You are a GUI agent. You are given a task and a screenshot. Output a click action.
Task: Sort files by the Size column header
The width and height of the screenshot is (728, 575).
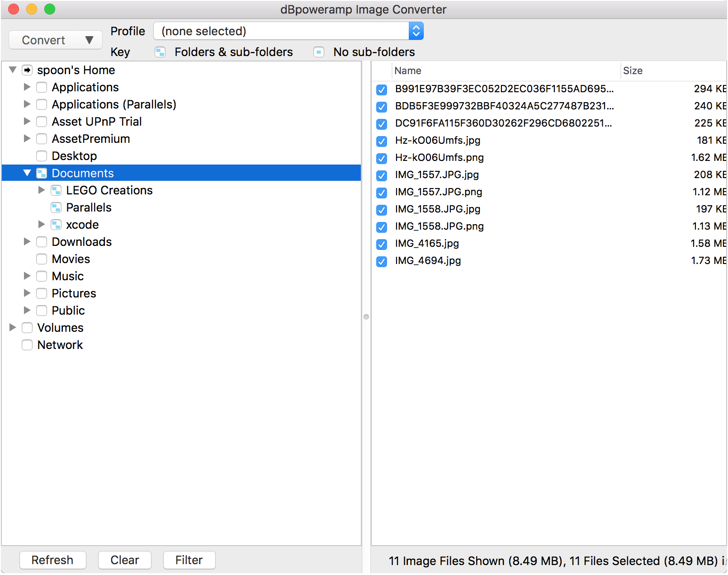(674, 71)
